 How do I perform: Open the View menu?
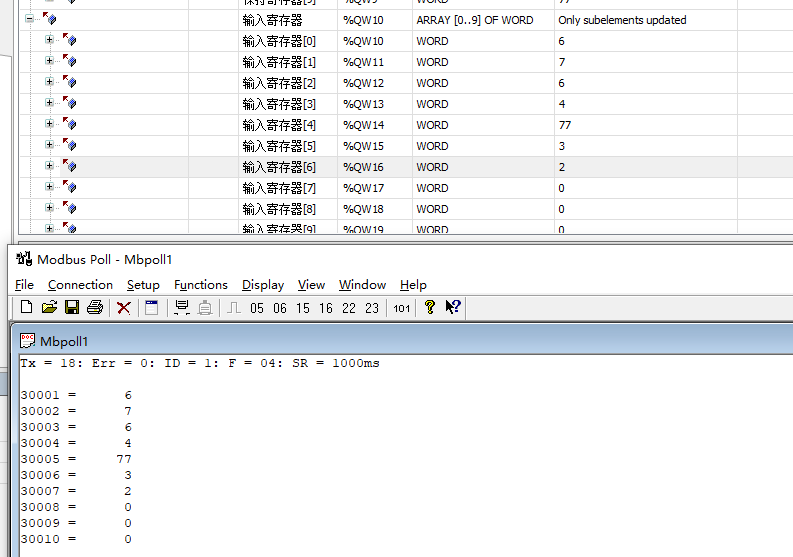[311, 285]
